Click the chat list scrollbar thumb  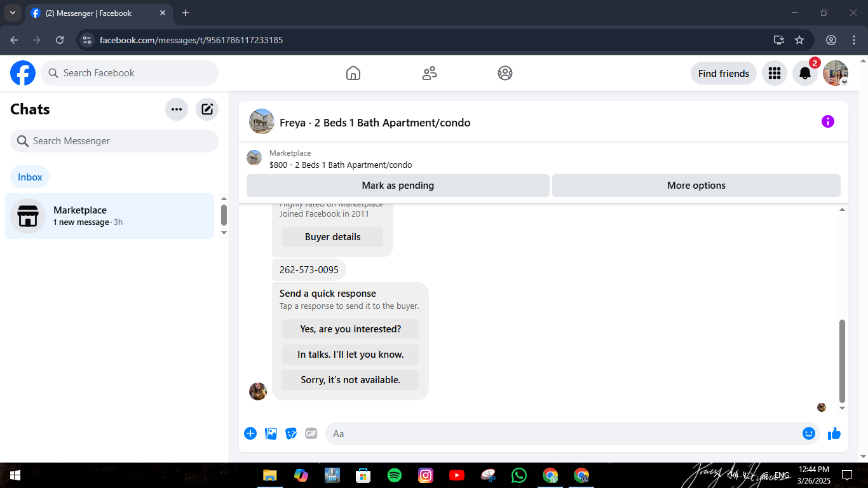click(224, 215)
